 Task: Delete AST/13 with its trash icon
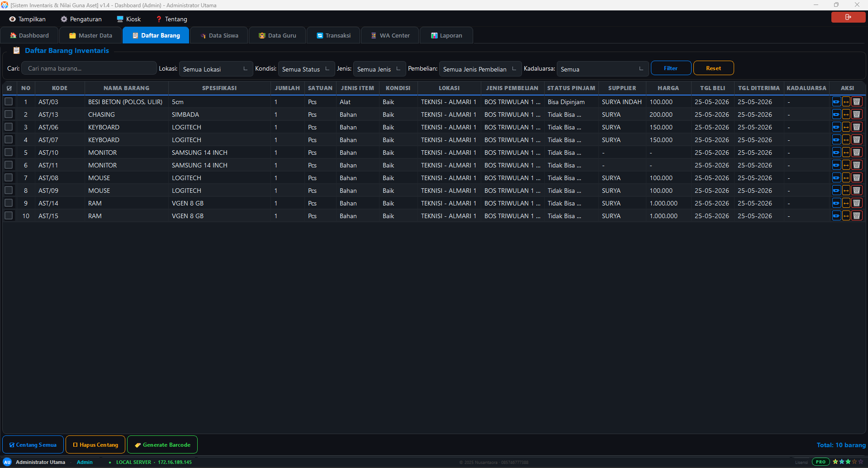click(x=857, y=115)
